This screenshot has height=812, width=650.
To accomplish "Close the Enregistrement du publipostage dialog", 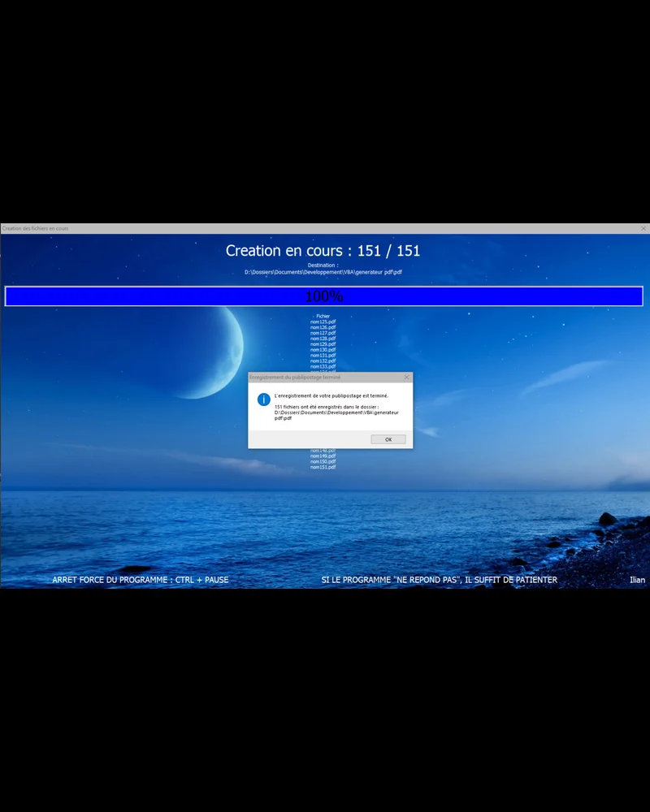I will [406, 377].
